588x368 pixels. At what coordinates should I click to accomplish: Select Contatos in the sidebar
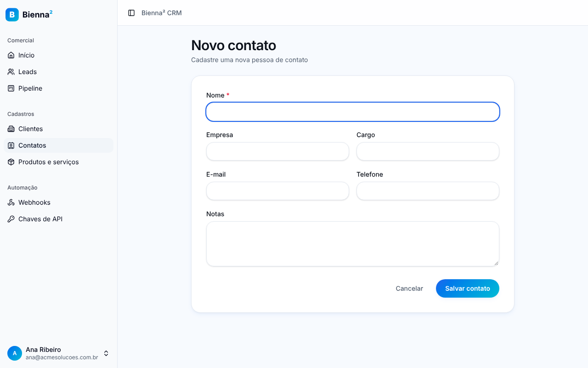[x=58, y=145]
